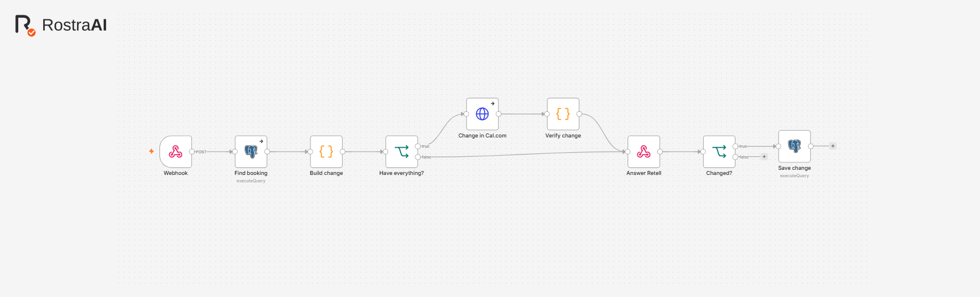Add node after Save change output

[x=833, y=146]
